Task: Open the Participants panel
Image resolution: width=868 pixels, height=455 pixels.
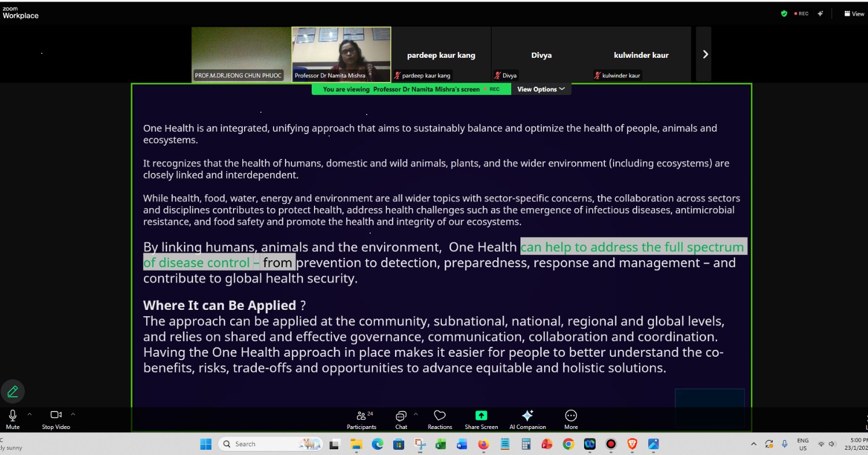Action: click(361, 419)
